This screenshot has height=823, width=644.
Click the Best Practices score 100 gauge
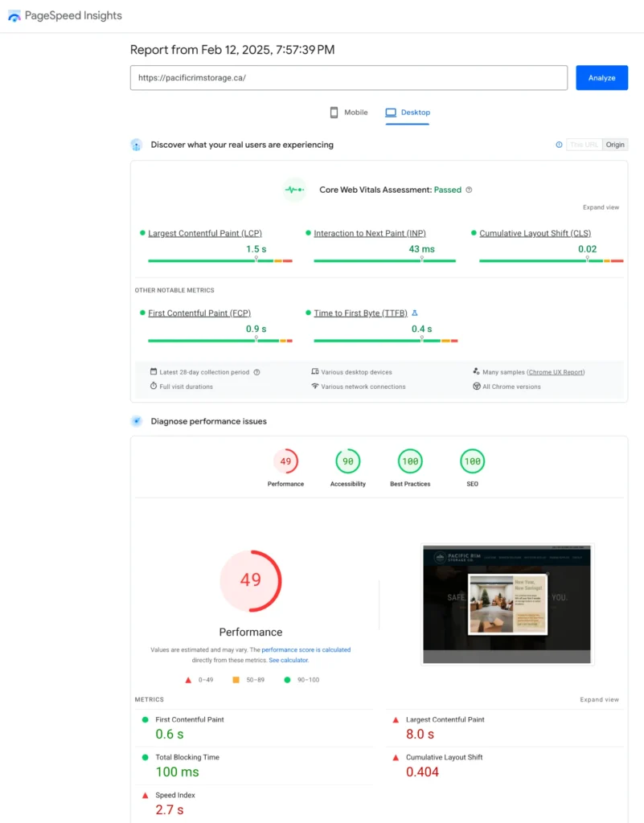click(410, 461)
